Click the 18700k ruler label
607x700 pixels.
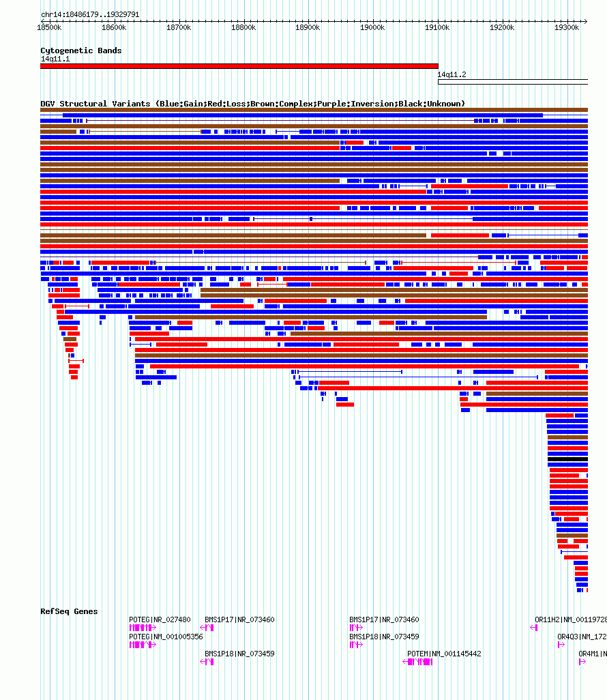[179, 28]
